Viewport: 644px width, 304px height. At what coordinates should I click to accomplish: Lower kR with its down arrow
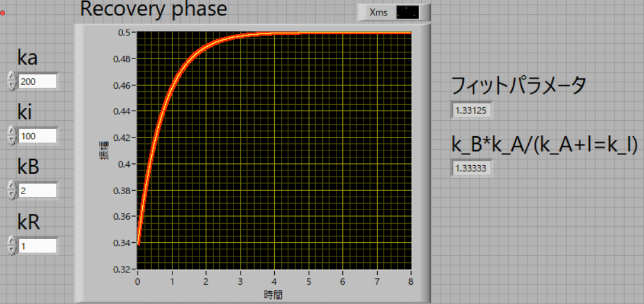(x=12, y=249)
